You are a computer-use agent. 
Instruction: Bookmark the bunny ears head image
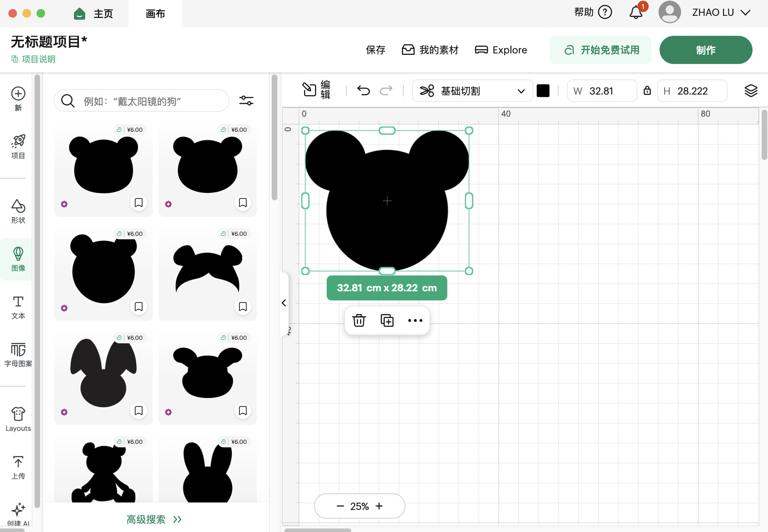point(138,411)
